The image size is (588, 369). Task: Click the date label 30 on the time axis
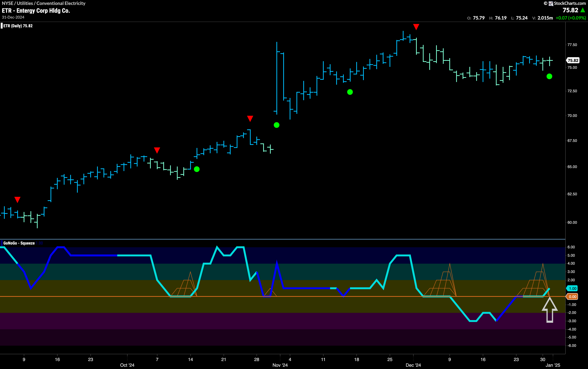coord(543,359)
